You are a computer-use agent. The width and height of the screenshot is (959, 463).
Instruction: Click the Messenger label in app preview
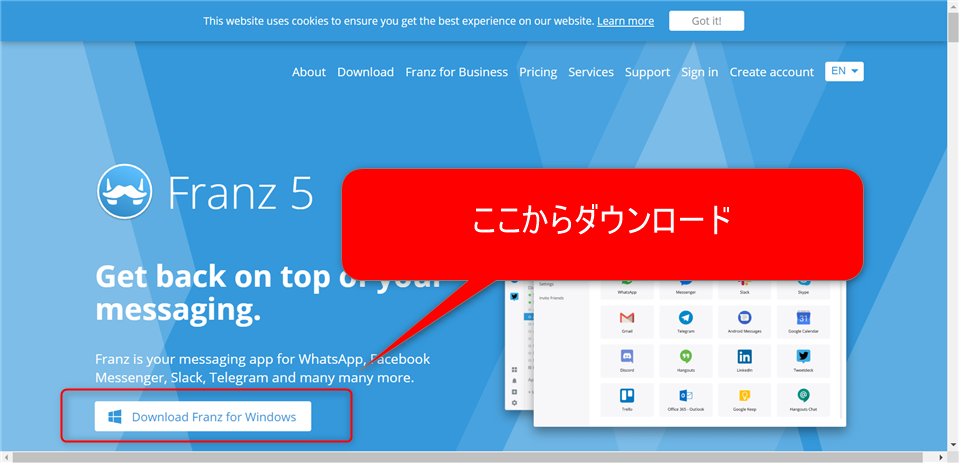click(686, 292)
